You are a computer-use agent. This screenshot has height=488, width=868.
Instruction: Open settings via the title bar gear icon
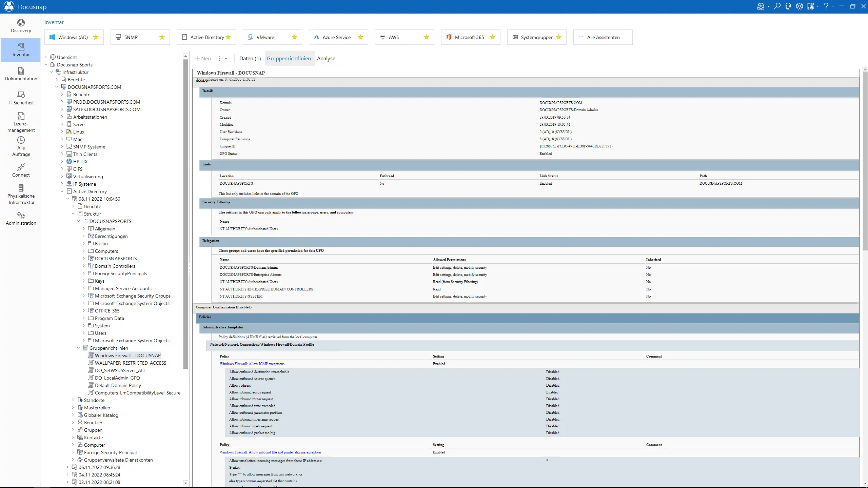tap(799, 6)
